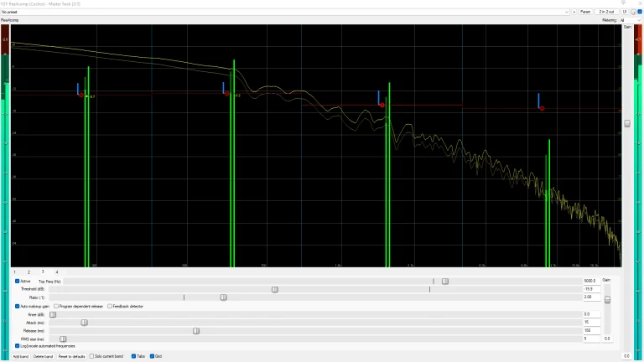Toggle the plugin bypass checkbox at top right

[640, 12]
